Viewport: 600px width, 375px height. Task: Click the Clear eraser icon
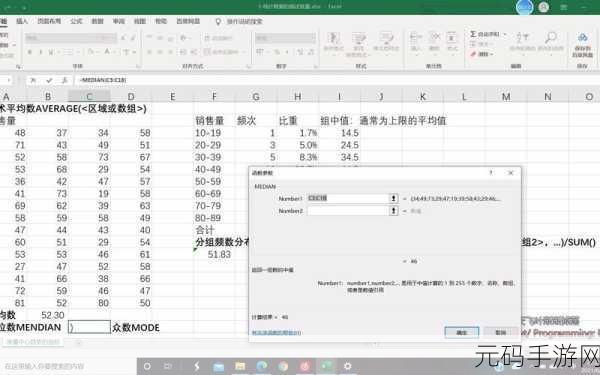coord(473,54)
